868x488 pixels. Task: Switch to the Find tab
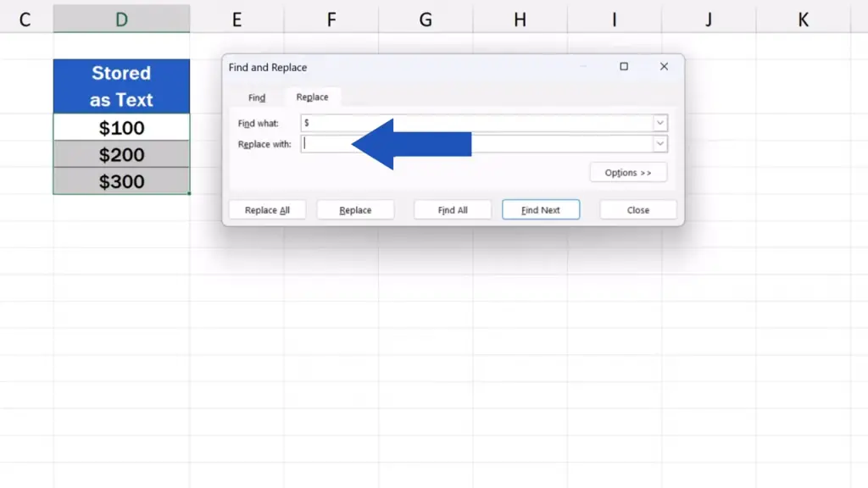point(257,98)
